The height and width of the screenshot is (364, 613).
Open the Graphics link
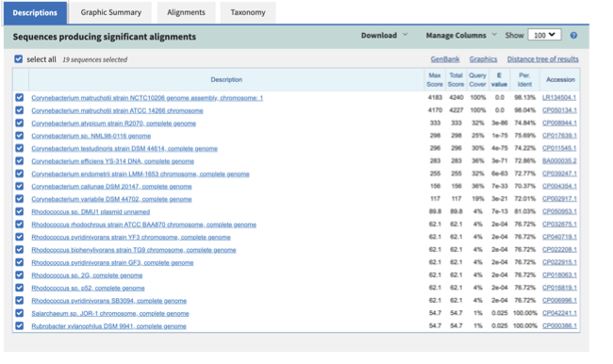coord(483,59)
